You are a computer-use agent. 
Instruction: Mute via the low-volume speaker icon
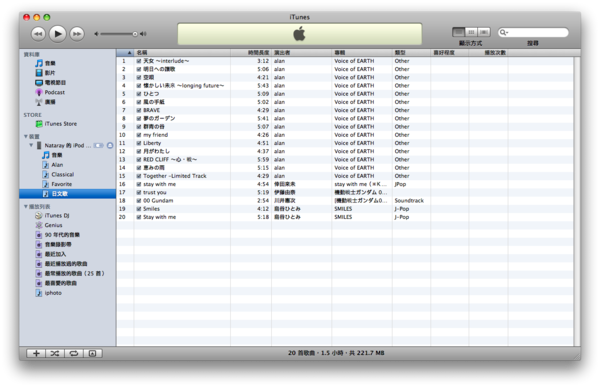96,34
